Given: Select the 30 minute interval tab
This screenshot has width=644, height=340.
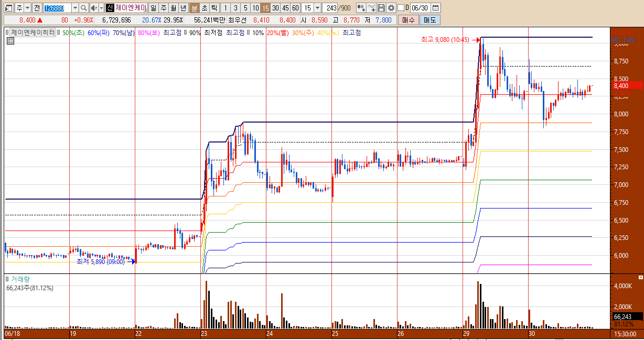Looking at the screenshot, I should (275, 8).
